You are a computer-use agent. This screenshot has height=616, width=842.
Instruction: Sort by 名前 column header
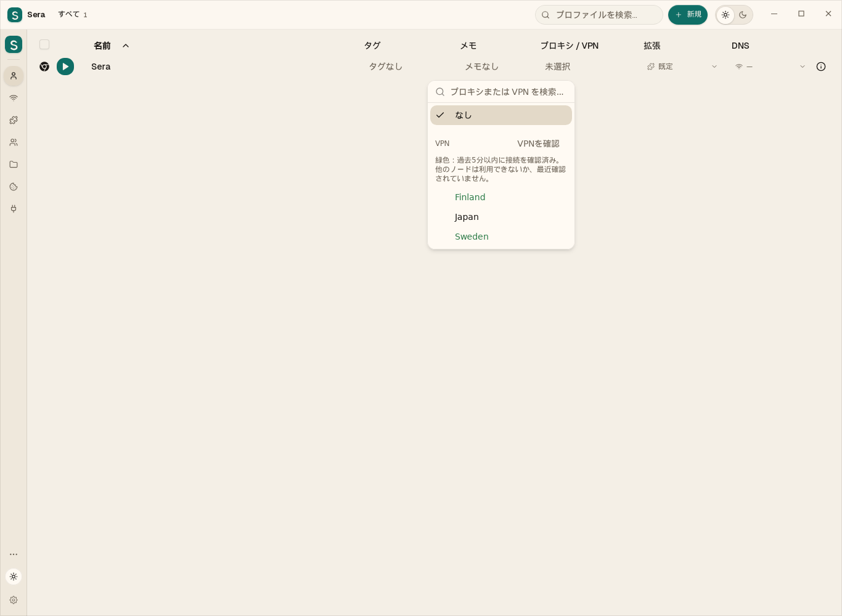click(102, 46)
